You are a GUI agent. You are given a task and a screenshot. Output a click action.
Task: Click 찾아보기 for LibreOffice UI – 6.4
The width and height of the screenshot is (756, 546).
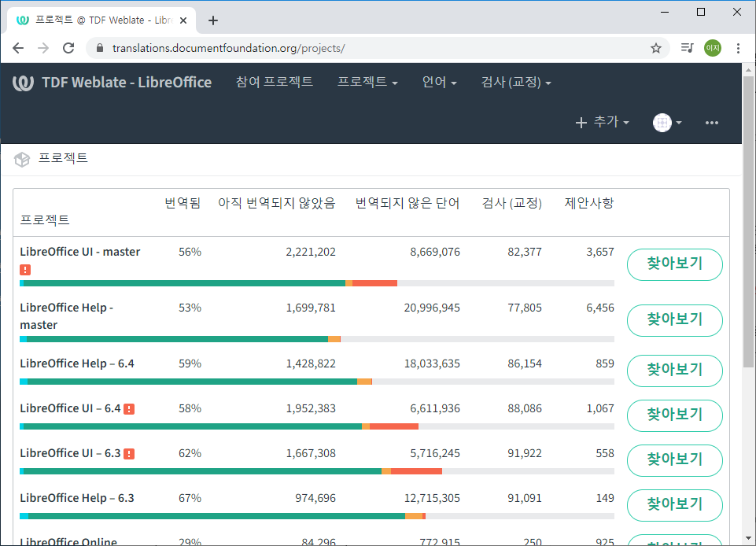[x=674, y=415]
